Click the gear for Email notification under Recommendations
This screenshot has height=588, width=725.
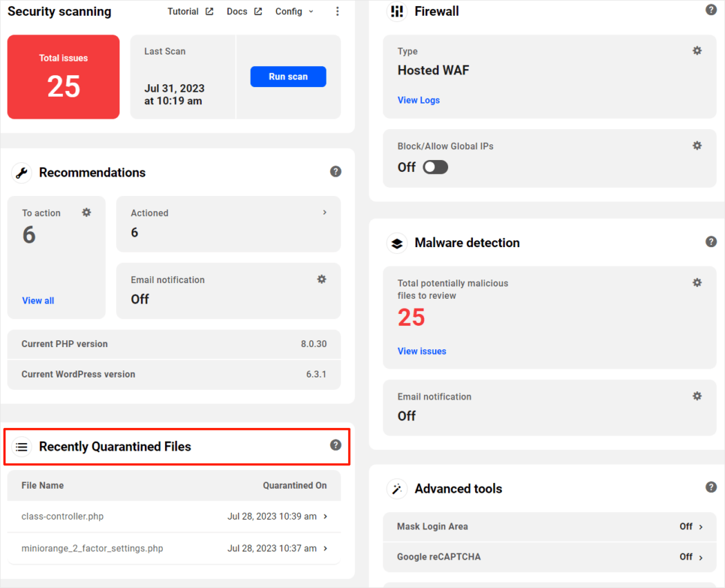[x=321, y=279]
